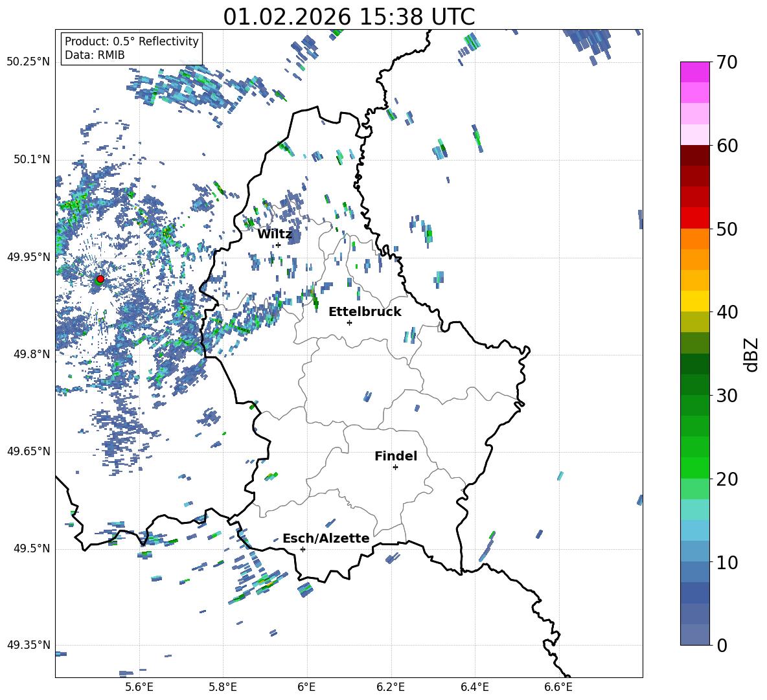The height and width of the screenshot is (700, 767).
Task: Click the 30 value on the colorbar
Action: pyautogui.click(x=727, y=396)
